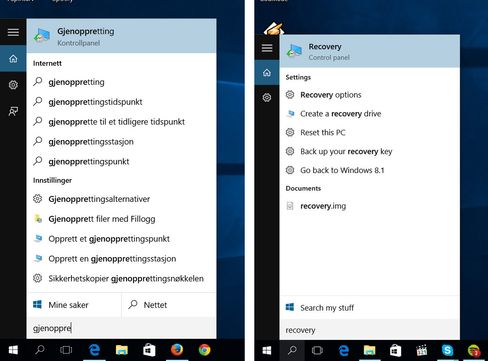Click feedback icon in Norwegian search sidebar
This screenshot has height=361, width=488.
click(x=13, y=111)
